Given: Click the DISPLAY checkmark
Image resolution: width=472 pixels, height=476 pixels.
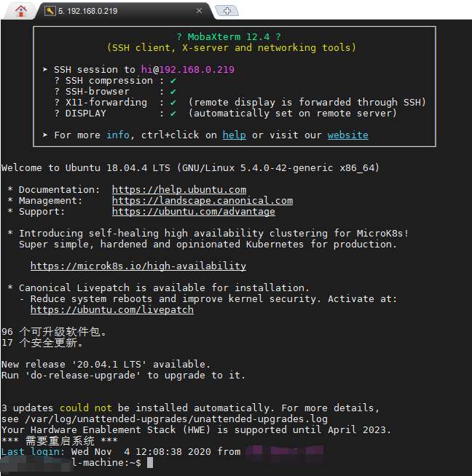Looking at the screenshot, I should pyautogui.click(x=173, y=114).
